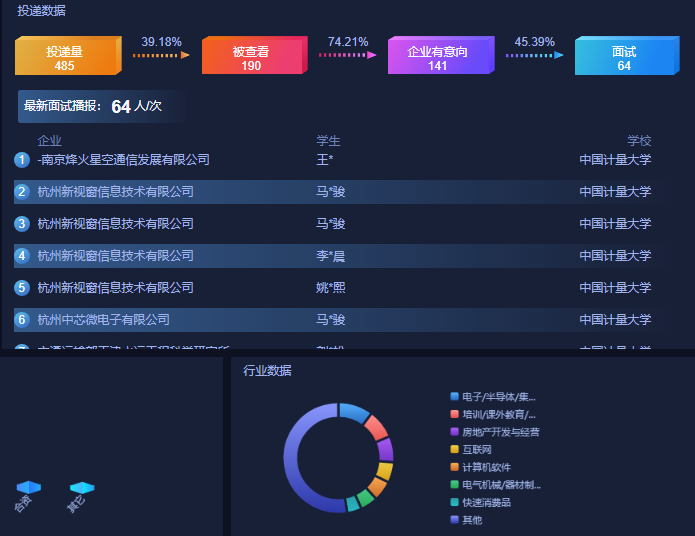Click the 其它 bar marker icon
Image resolution: width=695 pixels, height=536 pixels.
coord(82,488)
